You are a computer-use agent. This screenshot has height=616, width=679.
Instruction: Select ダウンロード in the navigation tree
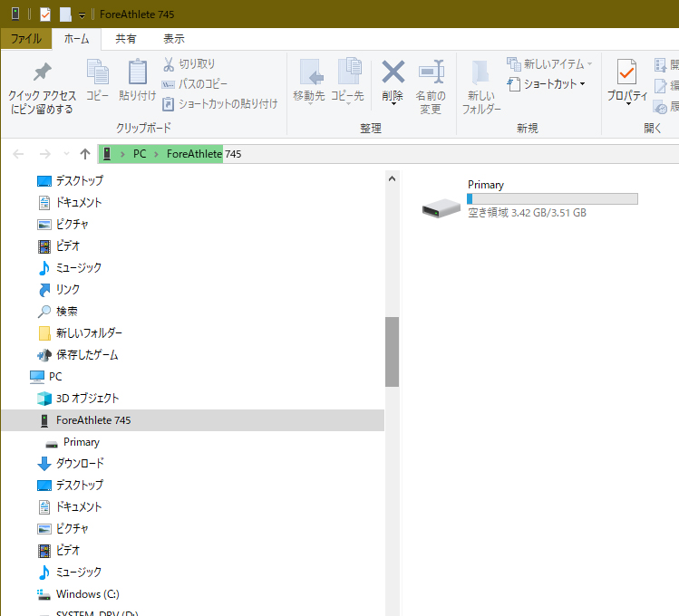click(x=71, y=463)
